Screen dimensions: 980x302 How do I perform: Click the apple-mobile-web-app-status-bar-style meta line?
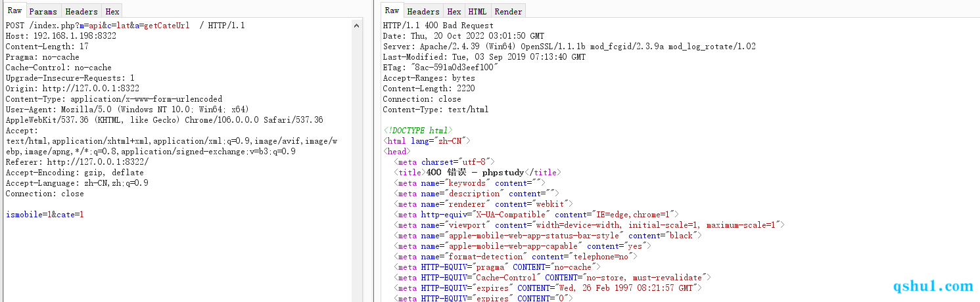[548, 236]
